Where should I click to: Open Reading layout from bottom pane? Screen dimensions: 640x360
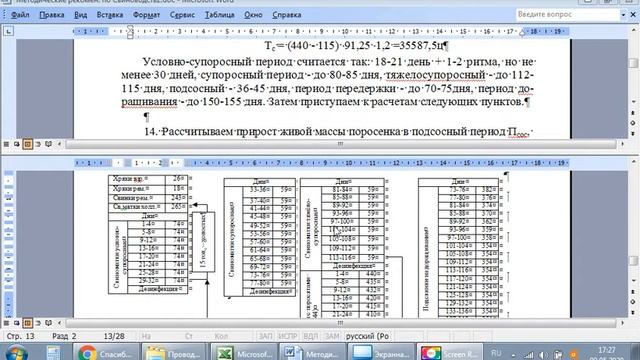coord(48,323)
